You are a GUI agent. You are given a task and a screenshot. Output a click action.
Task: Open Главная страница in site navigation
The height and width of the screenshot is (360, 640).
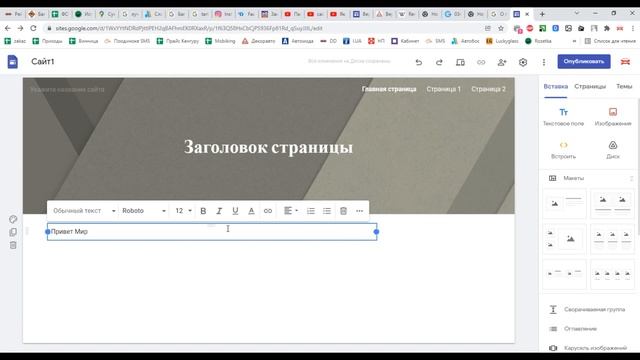[x=389, y=89]
